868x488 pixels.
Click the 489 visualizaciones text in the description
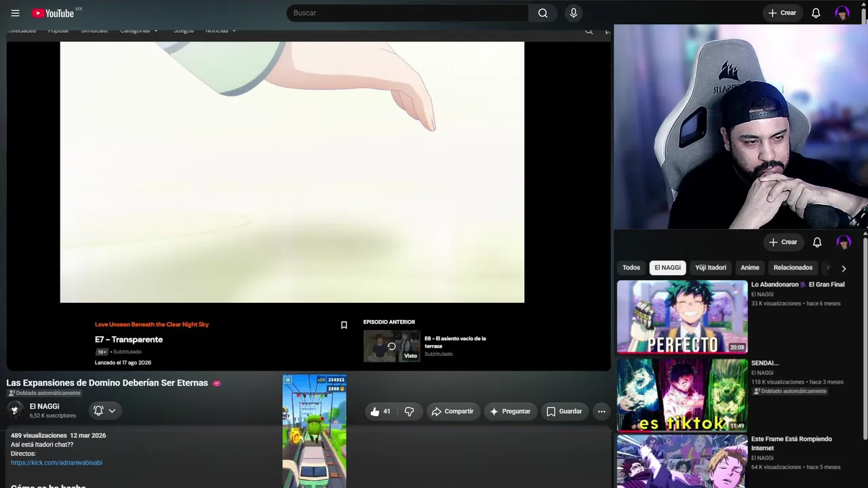[39, 435]
